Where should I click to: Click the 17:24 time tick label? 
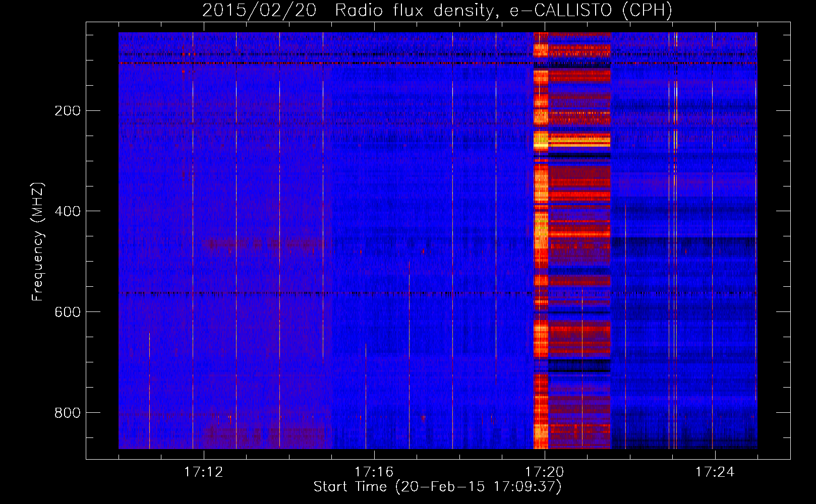coord(715,472)
